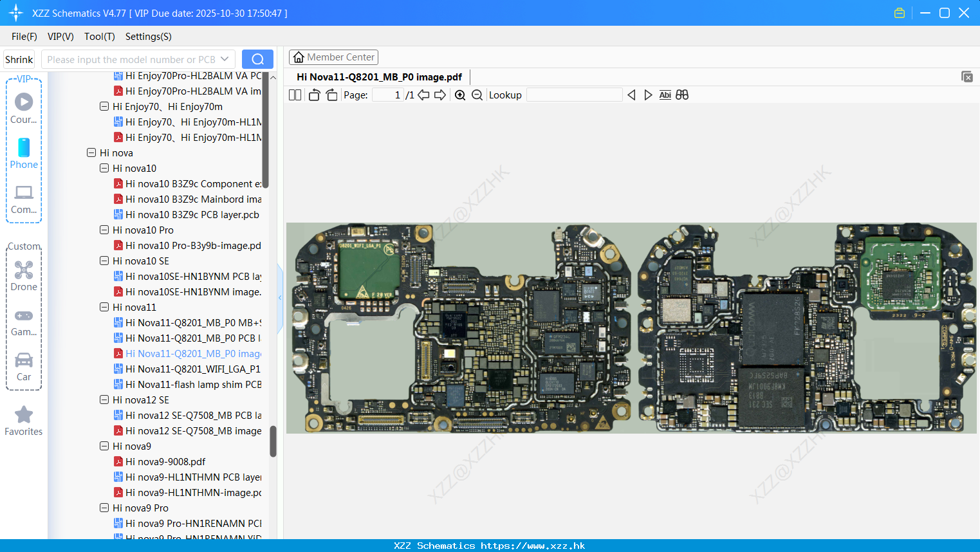Open the Settings(S) menu

coord(149,37)
